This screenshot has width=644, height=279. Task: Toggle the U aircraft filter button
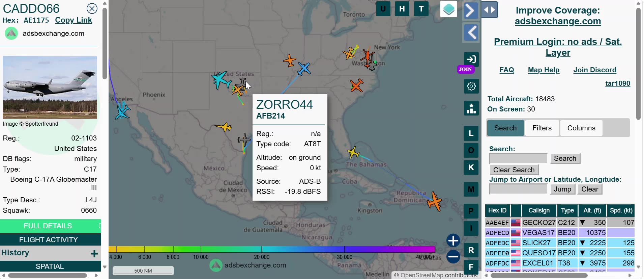point(383,9)
